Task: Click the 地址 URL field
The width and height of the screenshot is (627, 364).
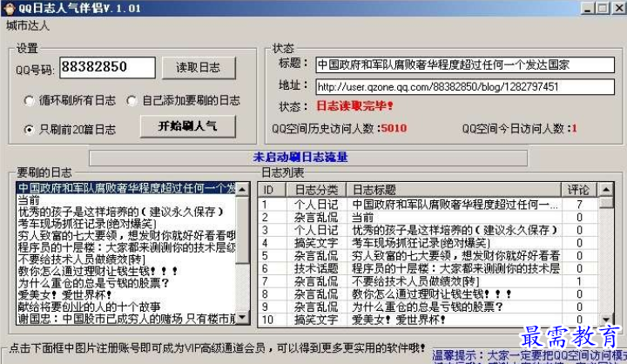Action: 465,87
